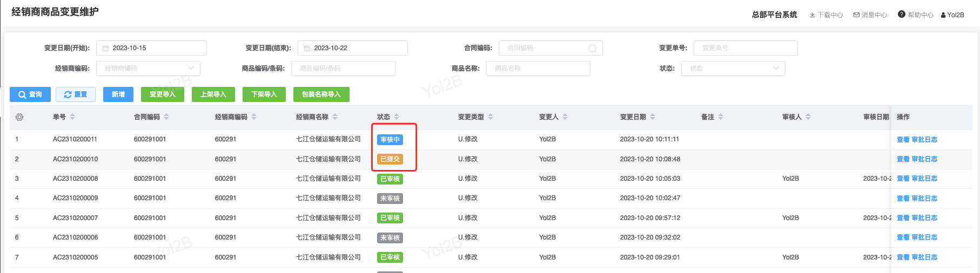Click the 重置 reset button
980x273 pixels.
coord(76,94)
